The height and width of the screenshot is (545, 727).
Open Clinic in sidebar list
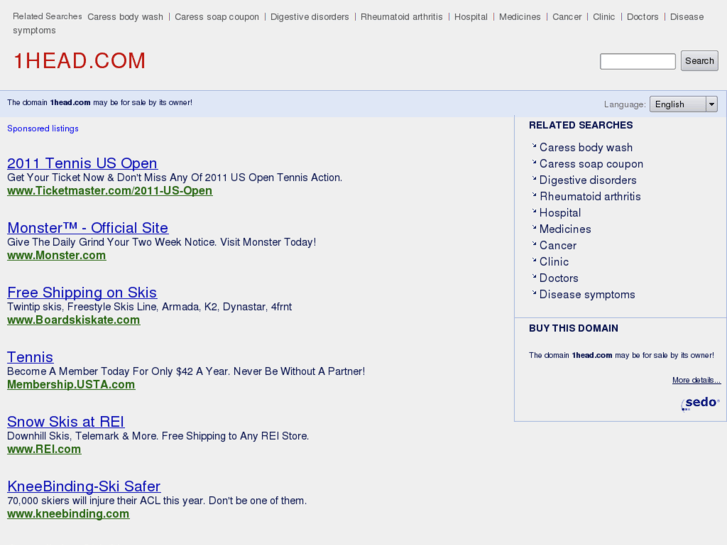(554, 262)
